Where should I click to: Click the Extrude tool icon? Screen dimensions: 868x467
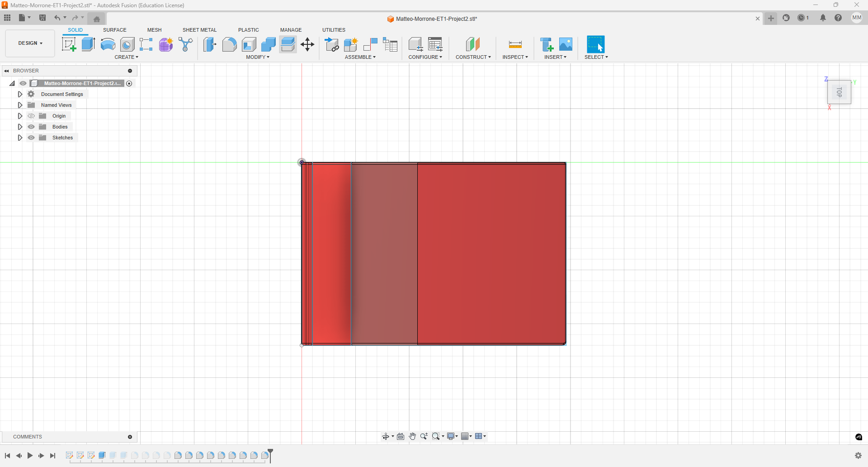88,44
